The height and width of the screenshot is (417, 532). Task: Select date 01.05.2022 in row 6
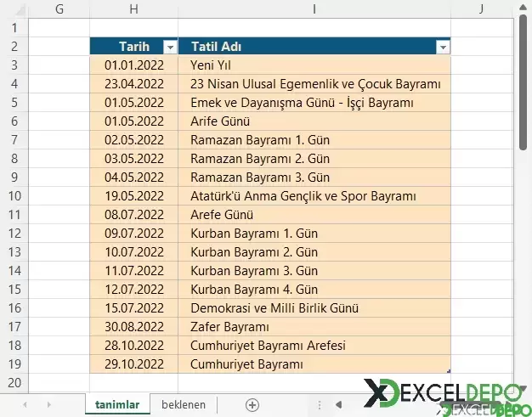pos(134,121)
